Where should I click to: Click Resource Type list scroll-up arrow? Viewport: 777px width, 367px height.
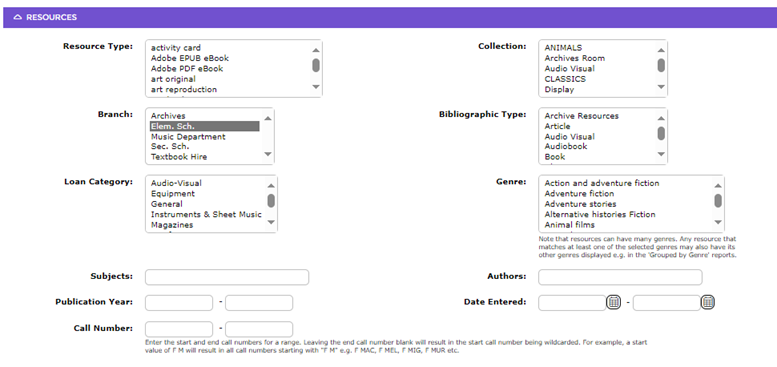(316, 50)
